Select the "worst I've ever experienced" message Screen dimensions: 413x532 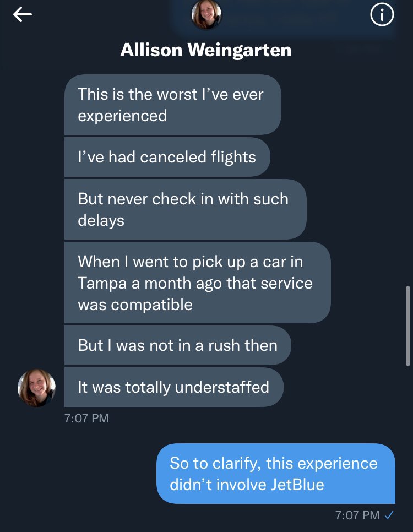(x=172, y=105)
